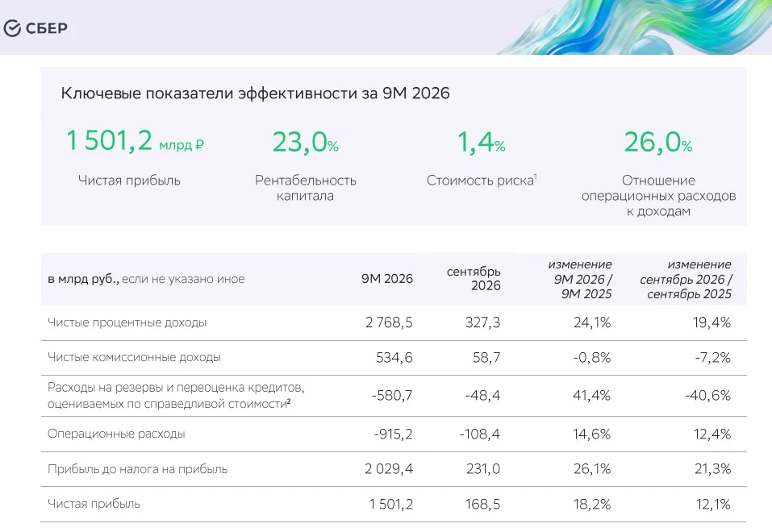This screenshot has height=532, width=772.
Task: Click the value '2 768,5' in the table
Action: click(x=389, y=322)
